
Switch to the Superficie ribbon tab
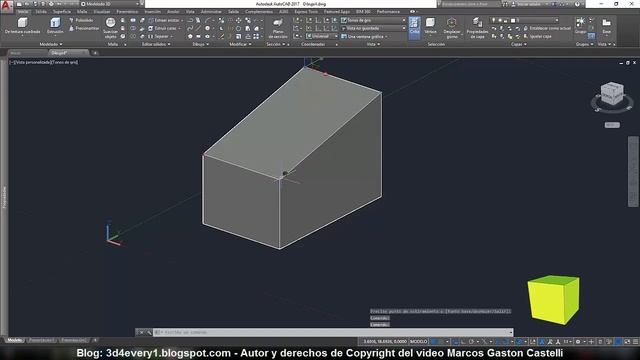point(62,12)
